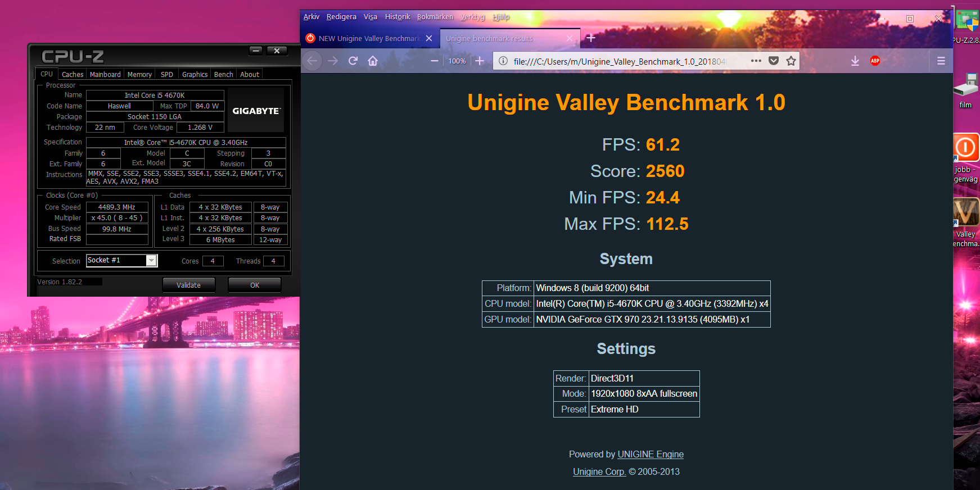This screenshot has width=980, height=490.
Task: Close the CPU-Z window
Action: click(277, 51)
